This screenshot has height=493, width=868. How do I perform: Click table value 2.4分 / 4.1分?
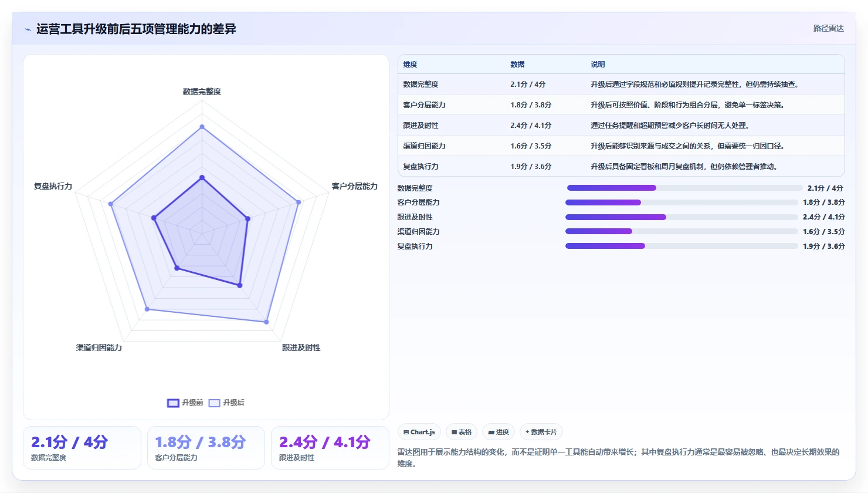click(531, 126)
